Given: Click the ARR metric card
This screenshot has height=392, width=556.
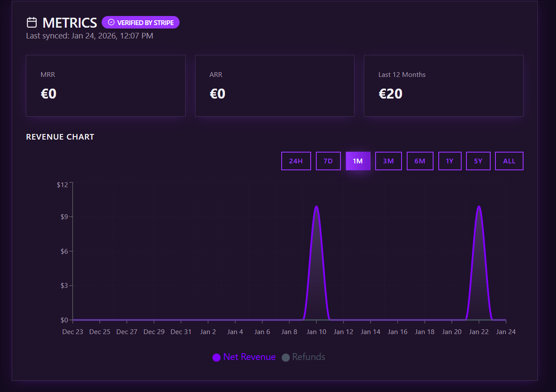Looking at the screenshot, I should pos(275,85).
